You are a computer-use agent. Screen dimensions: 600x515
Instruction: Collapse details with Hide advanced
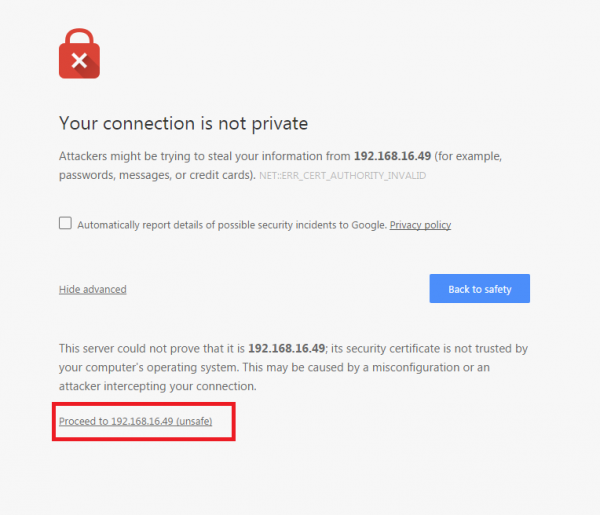click(x=93, y=290)
